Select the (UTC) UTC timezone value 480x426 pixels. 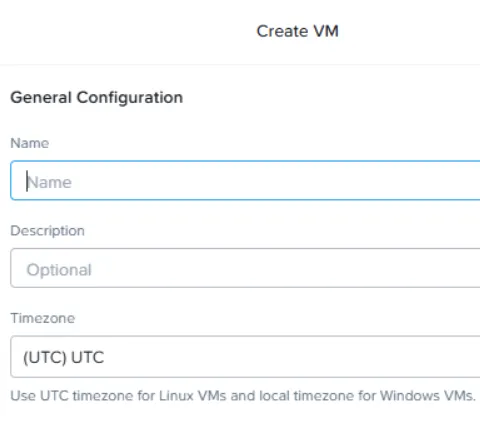pyautogui.click(x=64, y=357)
